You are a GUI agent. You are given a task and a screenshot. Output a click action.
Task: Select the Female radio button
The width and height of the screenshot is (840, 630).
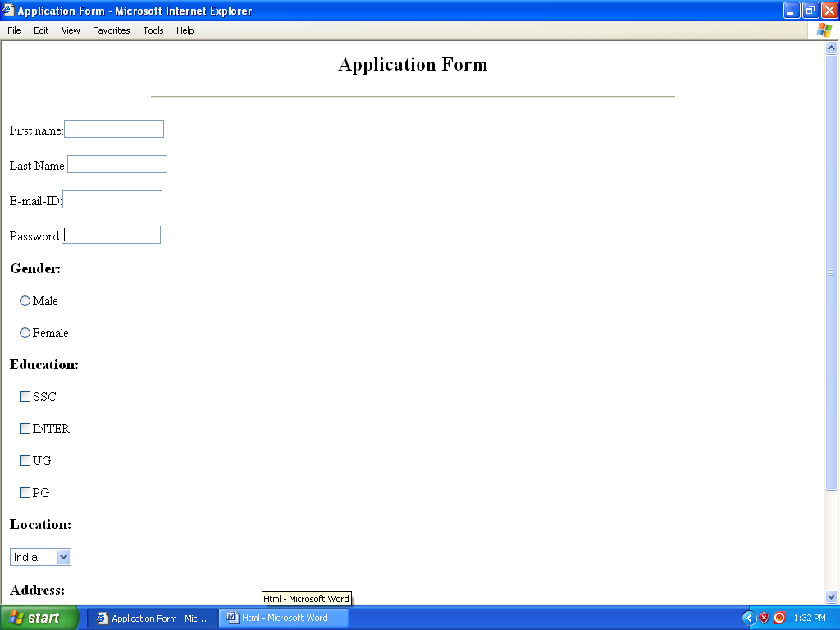point(25,332)
